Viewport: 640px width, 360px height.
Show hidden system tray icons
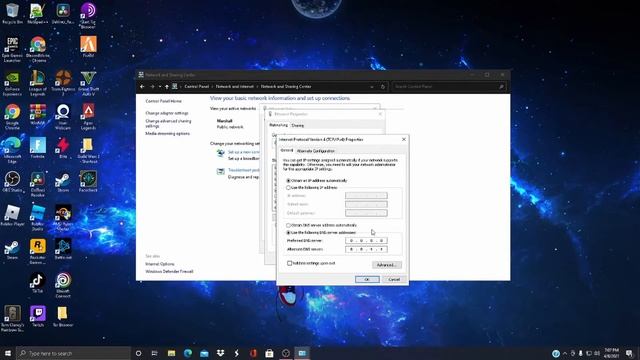[x=564, y=353]
